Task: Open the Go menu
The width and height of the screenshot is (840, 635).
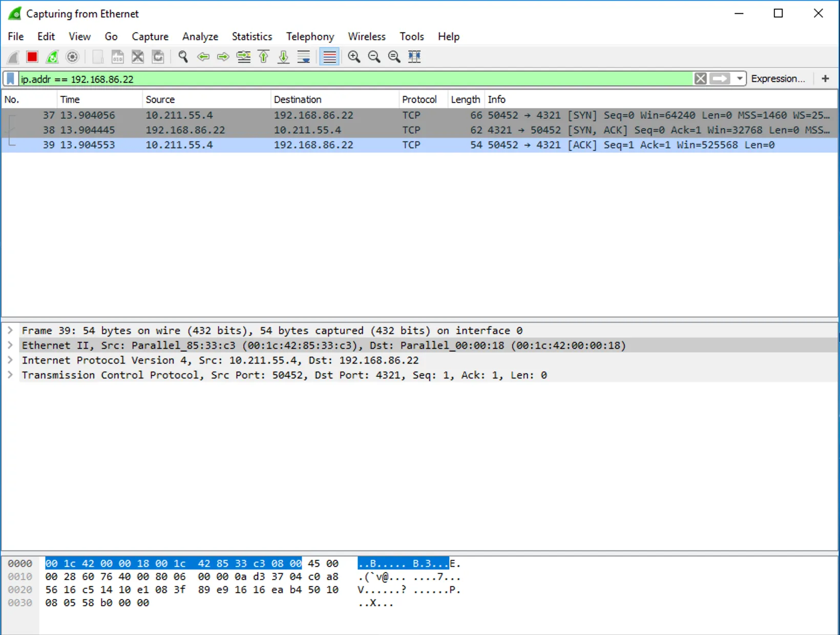Action: pos(111,36)
